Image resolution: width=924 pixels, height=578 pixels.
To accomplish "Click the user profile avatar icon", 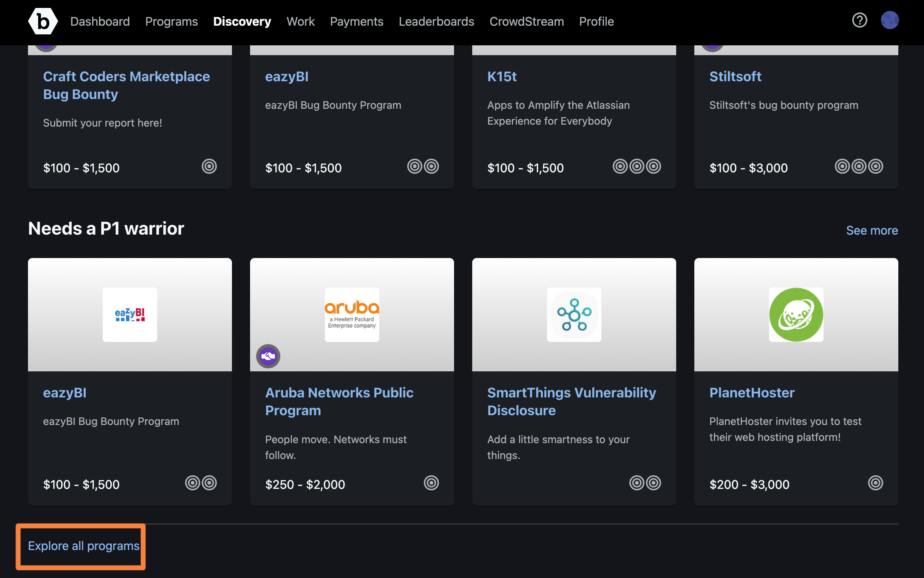I will 890,21.
